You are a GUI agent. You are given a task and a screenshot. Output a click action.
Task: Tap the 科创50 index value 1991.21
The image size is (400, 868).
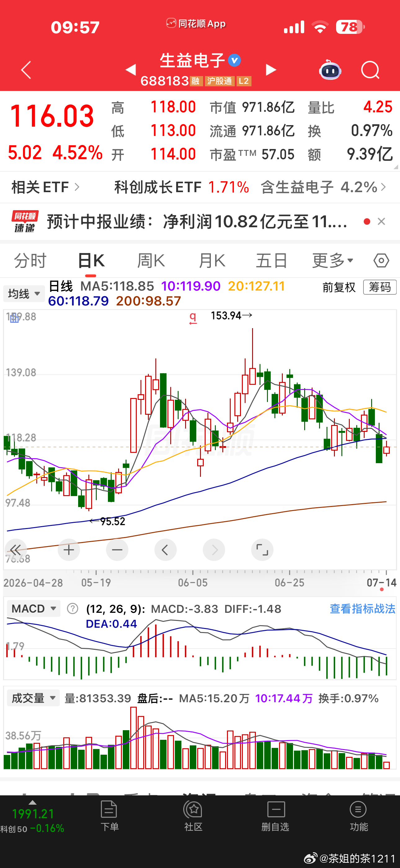[33, 814]
